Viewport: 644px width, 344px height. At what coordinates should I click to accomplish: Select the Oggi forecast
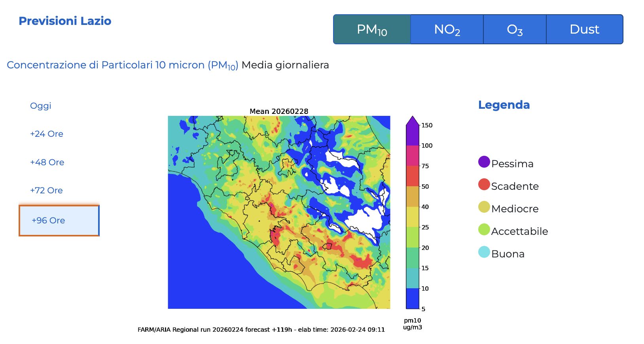(x=41, y=106)
